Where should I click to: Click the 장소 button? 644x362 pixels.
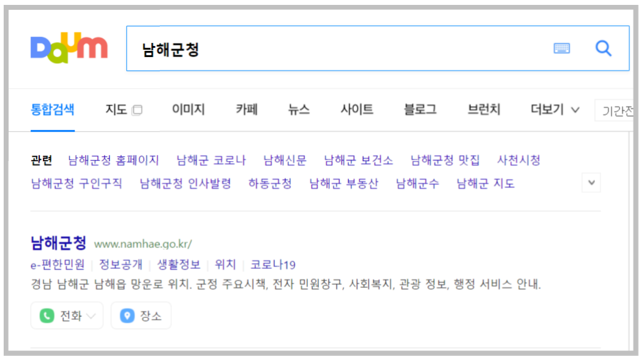pos(141,315)
